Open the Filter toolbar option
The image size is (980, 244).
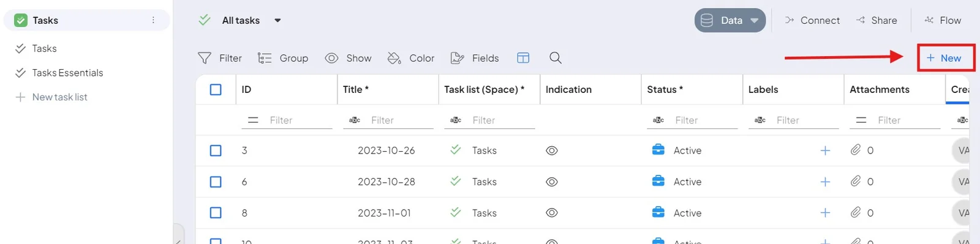(220, 58)
